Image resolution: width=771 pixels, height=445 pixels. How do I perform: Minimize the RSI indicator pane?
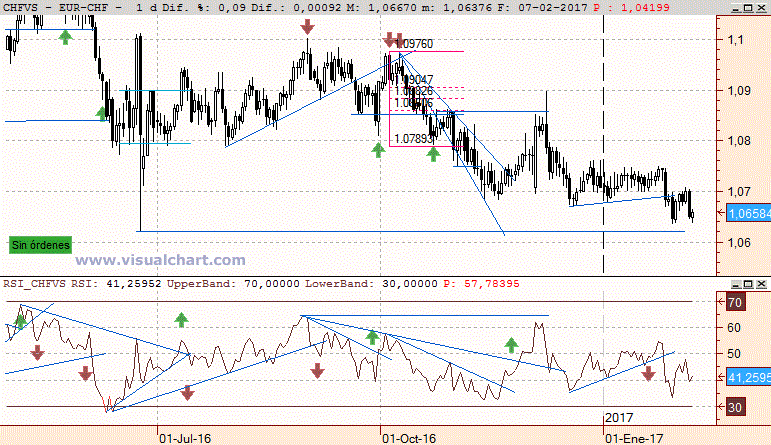(735, 284)
